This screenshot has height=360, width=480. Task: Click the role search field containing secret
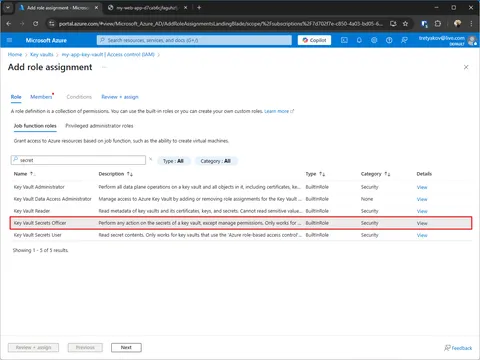[x=78, y=160]
